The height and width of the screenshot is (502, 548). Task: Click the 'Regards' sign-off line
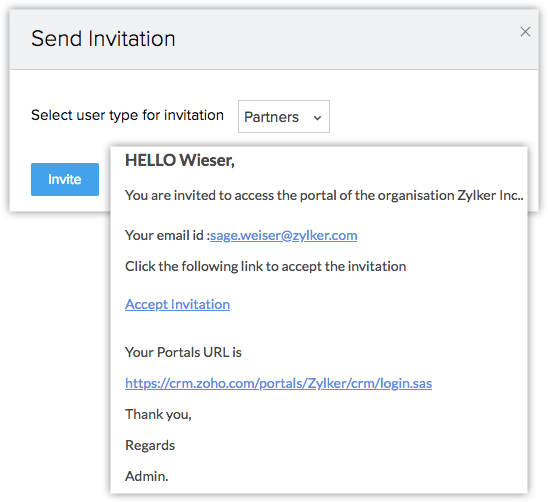(150, 445)
